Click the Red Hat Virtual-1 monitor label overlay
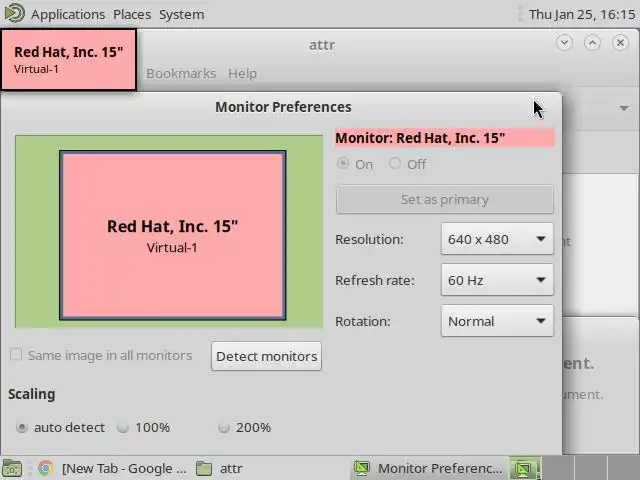The image size is (640, 480). (x=69, y=60)
